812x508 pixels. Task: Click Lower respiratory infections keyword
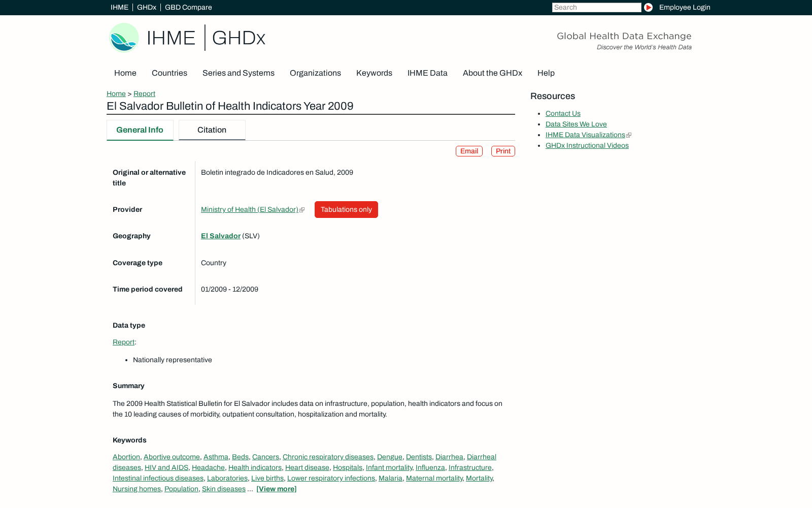(331, 479)
